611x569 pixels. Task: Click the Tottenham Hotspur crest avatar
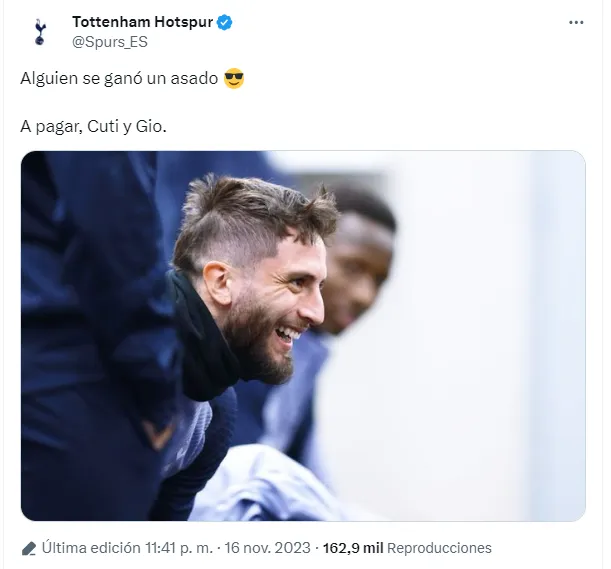40,32
